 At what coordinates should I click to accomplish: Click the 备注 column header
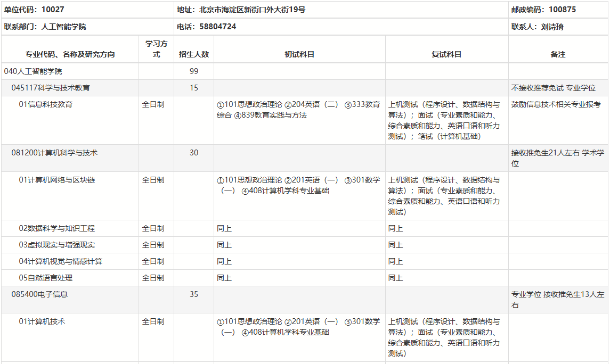[558, 54]
